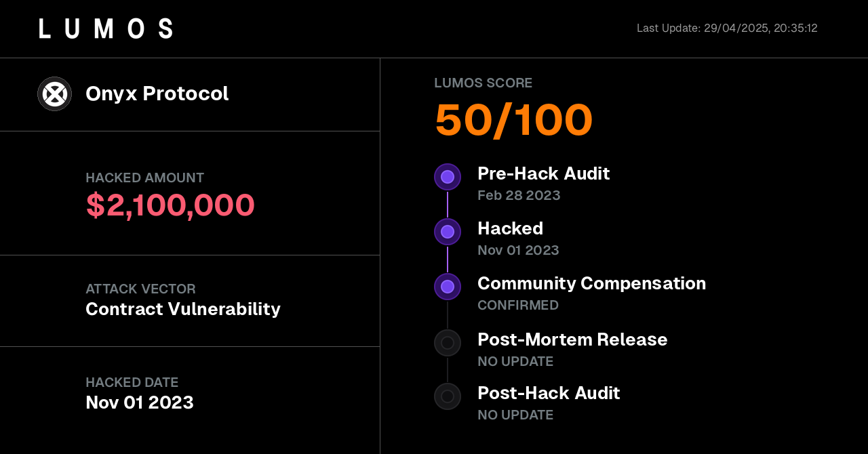This screenshot has width=868, height=454.
Task: Select the Pre-Hack Audit timeline marker
Action: pos(448,177)
